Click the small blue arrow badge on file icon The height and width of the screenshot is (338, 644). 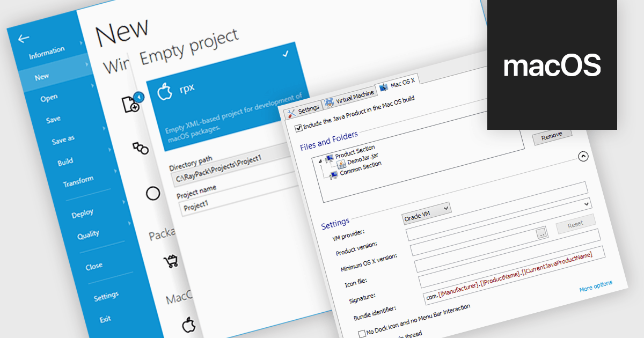click(x=138, y=97)
